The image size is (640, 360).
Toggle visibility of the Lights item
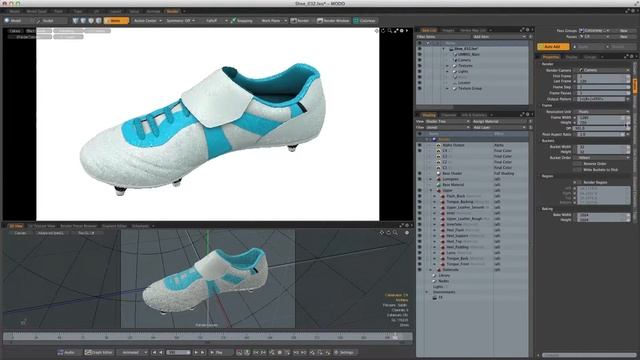pos(419,71)
